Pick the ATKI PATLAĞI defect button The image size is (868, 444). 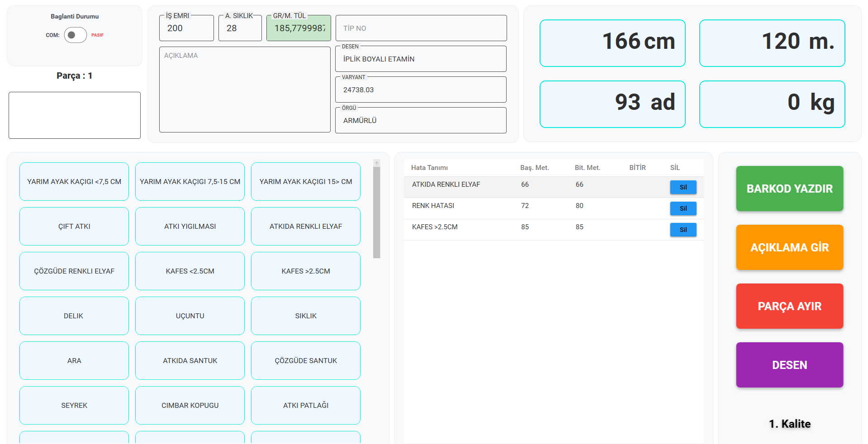point(306,406)
